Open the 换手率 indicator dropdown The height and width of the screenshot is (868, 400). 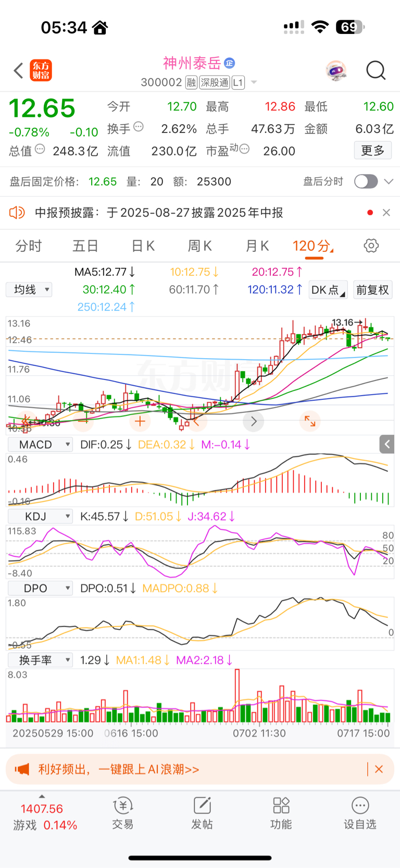click(x=40, y=661)
